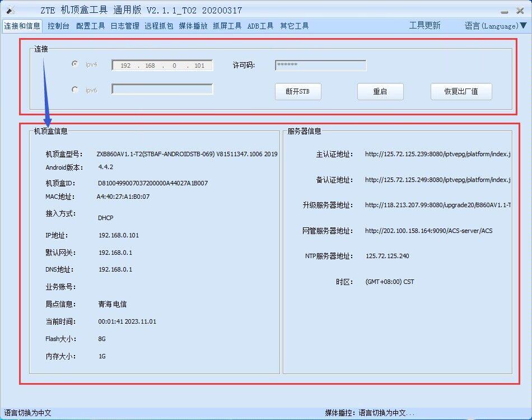Click the ipv4 address input field
This screenshot has width=532, height=420.
point(162,66)
